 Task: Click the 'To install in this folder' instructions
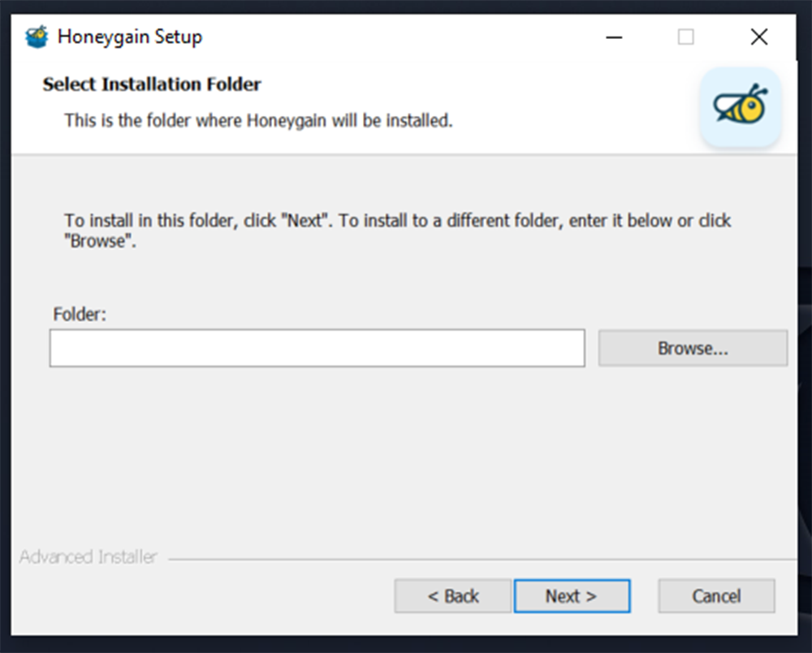[x=398, y=231]
